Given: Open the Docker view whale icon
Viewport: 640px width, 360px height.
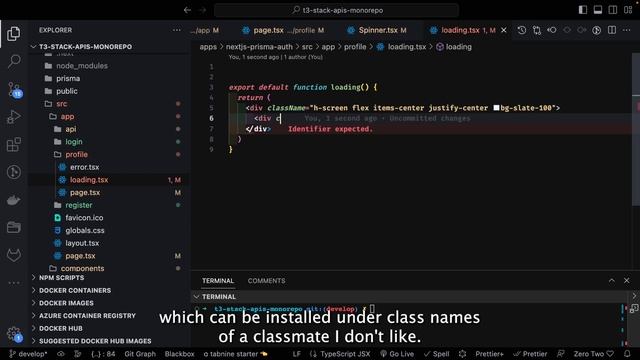Looking at the screenshot, I should [x=14, y=200].
